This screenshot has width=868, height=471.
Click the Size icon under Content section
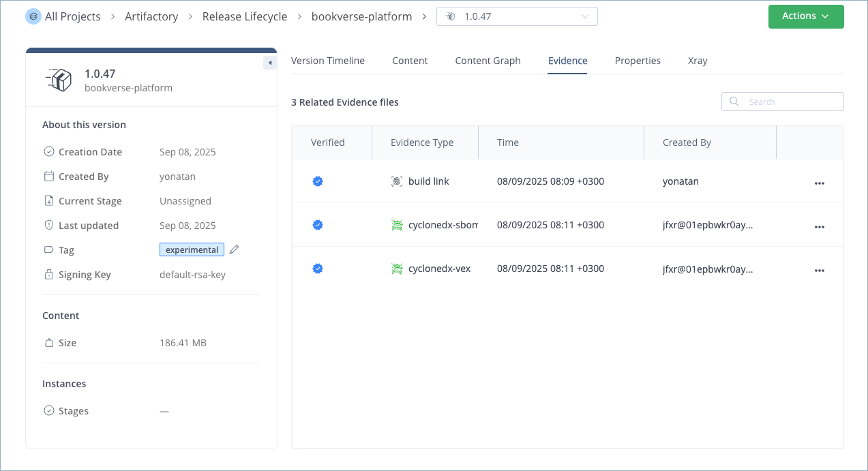[48, 342]
